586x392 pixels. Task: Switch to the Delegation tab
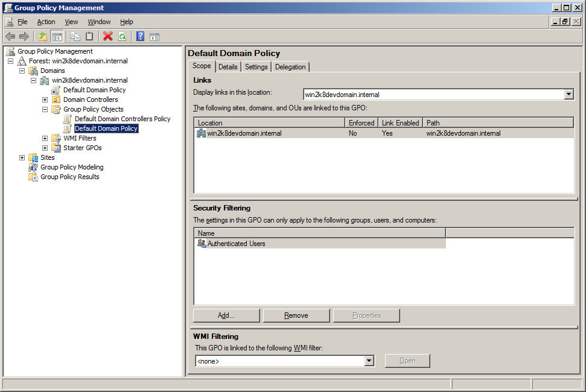click(x=290, y=67)
